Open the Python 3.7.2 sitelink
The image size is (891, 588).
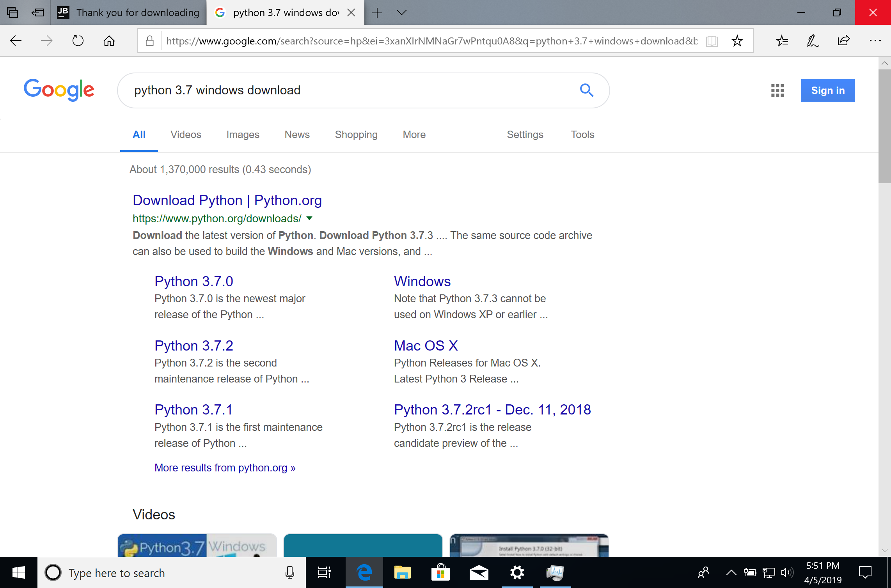(194, 345)
